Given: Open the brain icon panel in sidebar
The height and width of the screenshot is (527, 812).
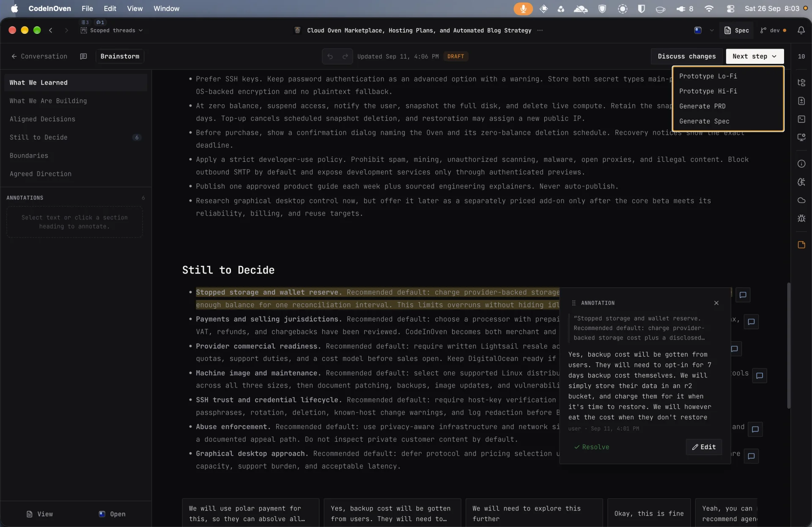Looking at the screenshot, I should pos(801,182).
